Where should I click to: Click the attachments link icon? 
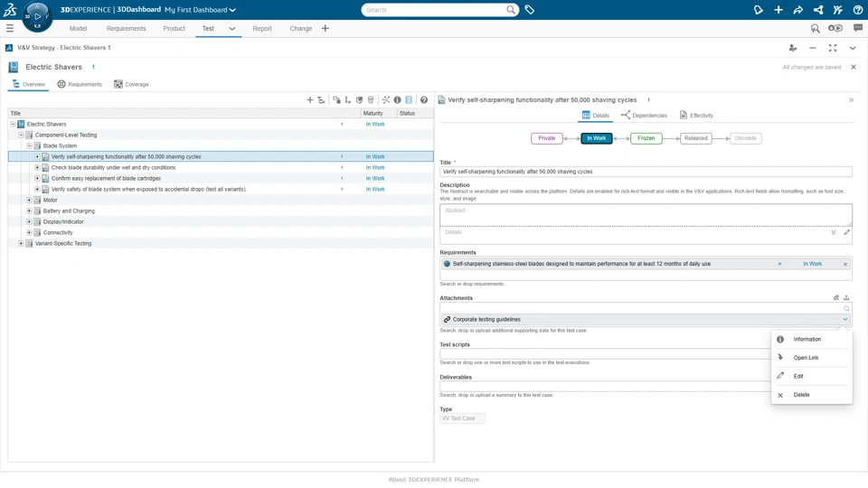(836, 297)
